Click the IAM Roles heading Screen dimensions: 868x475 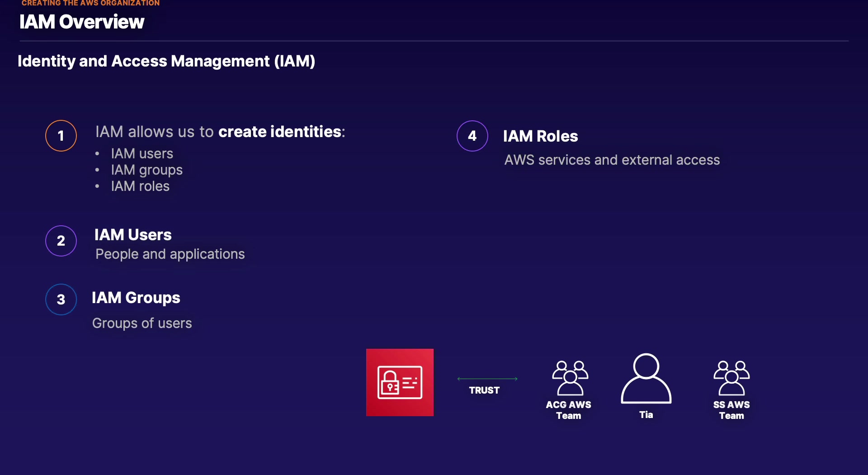tap(540, 136)
